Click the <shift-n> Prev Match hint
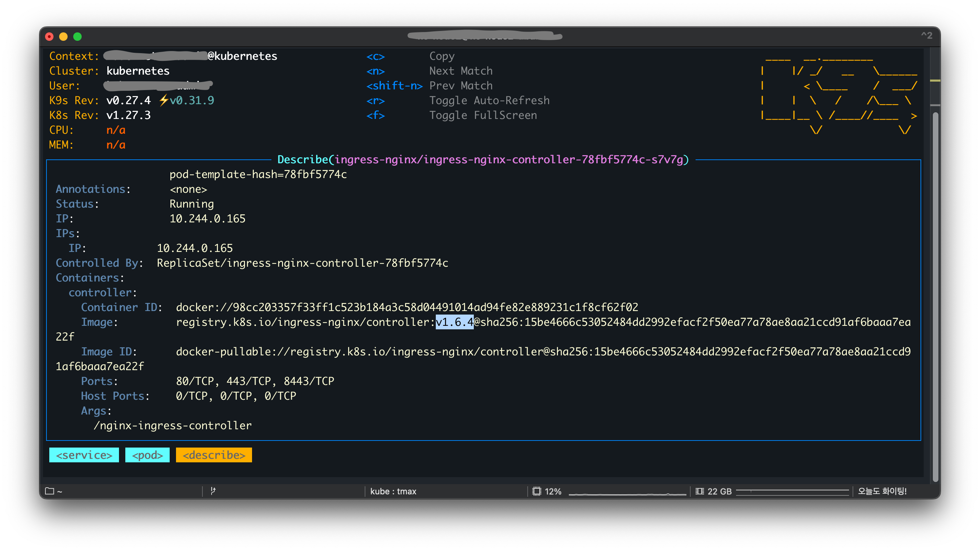The height and width of the screenshot is (551, 980). [394, 86]
